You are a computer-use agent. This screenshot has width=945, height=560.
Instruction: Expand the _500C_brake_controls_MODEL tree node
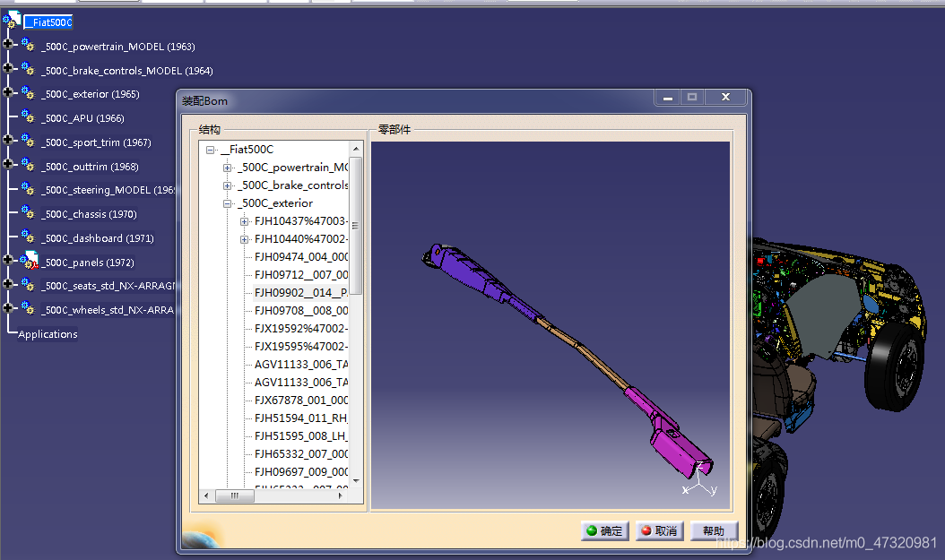pos(6,70)
